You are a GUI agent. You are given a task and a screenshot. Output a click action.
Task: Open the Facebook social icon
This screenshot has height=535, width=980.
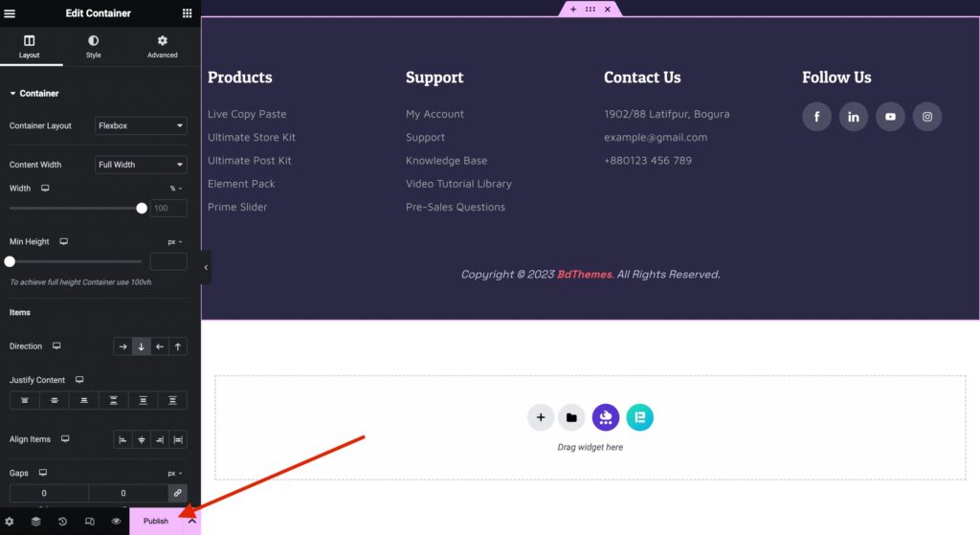point(816,117)
